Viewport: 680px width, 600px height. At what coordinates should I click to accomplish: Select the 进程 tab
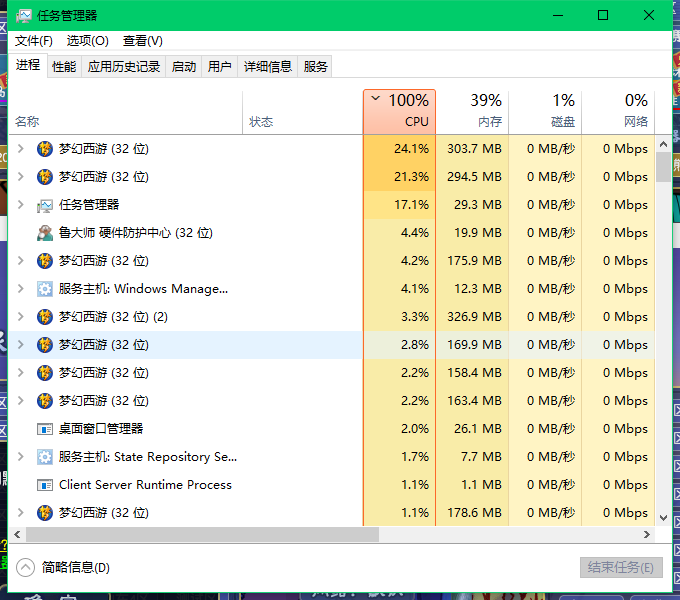point(28,65)
